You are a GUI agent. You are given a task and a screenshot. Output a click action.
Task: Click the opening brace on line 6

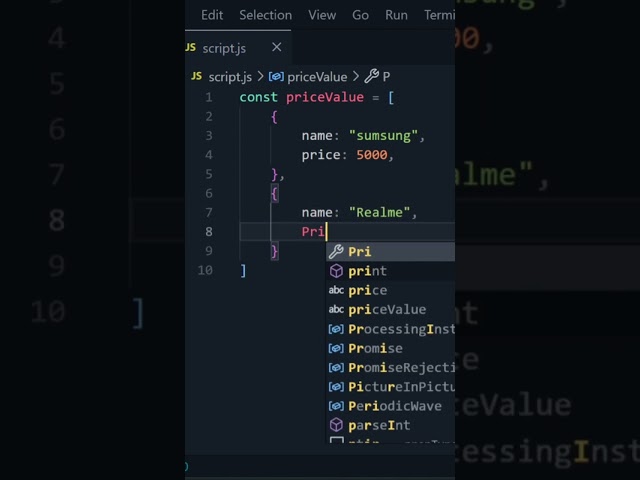(x=274, y=194)
